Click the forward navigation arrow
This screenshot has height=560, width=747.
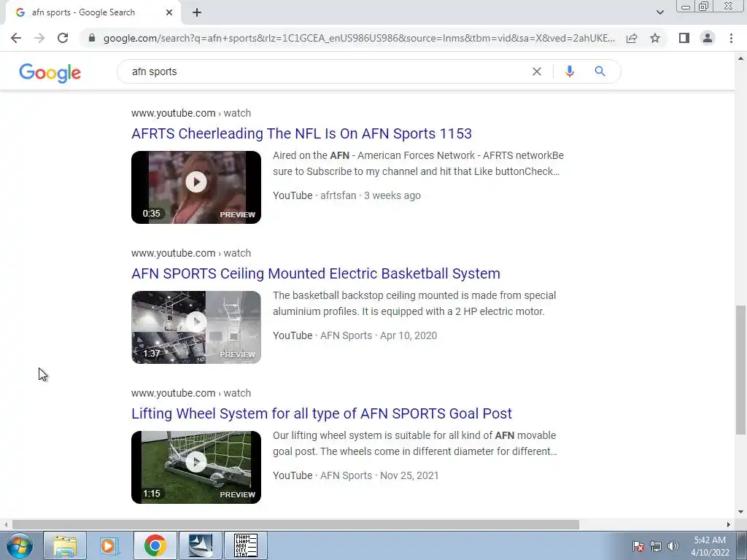point(39,38)
